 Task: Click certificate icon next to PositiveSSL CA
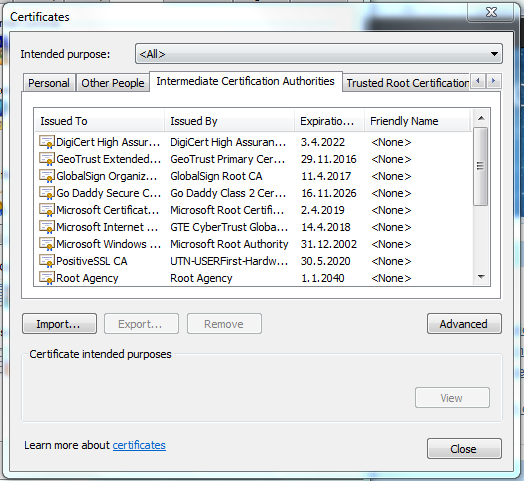tap(47, 261)
